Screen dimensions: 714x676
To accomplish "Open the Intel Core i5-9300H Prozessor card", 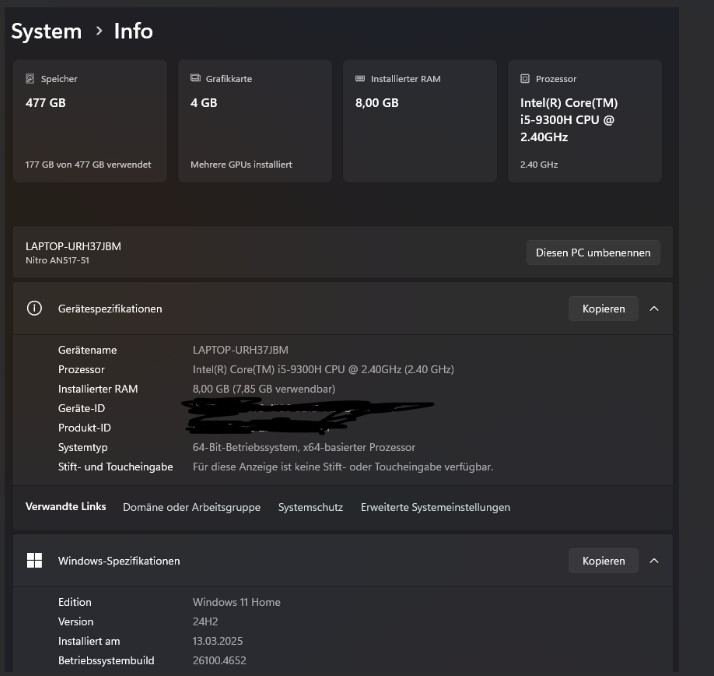I will (x=584, y=121).
